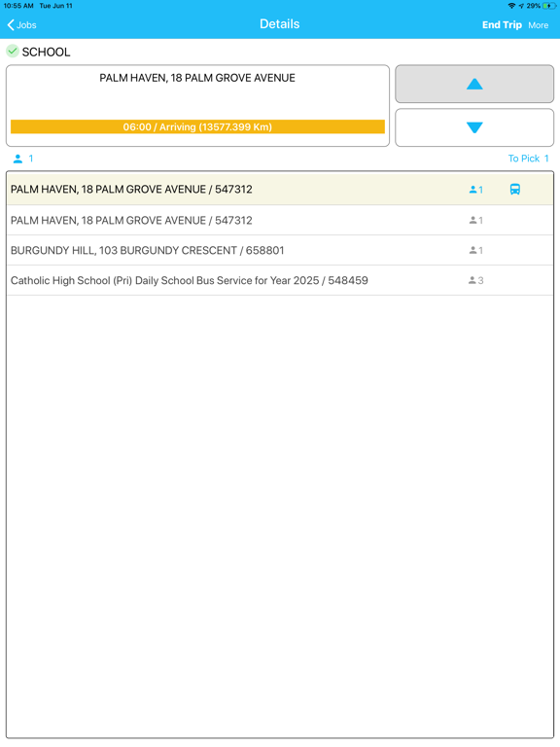Select the highlighted Palm Haven 547312 row

(x=280, y=189)
